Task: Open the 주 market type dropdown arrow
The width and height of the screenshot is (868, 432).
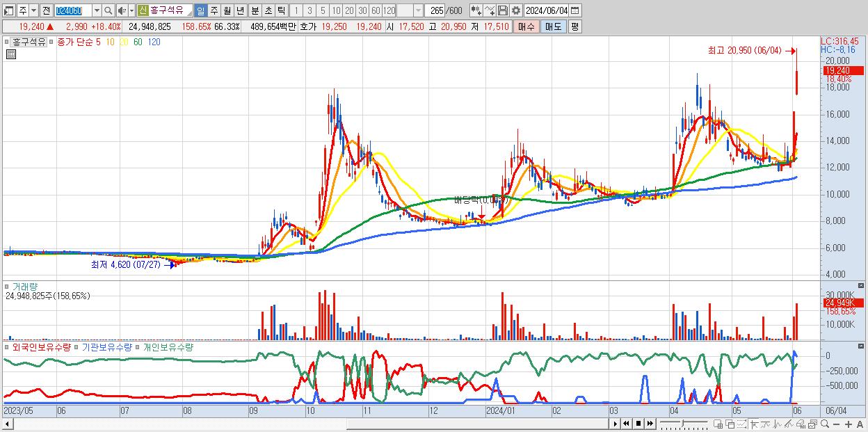Action: pos(33,10)
